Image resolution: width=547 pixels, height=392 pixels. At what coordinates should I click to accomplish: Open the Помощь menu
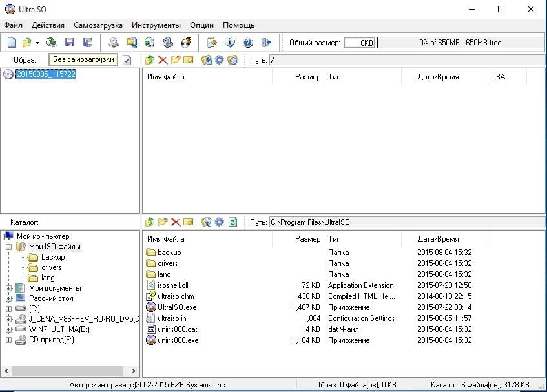click(x=238, y=25)
